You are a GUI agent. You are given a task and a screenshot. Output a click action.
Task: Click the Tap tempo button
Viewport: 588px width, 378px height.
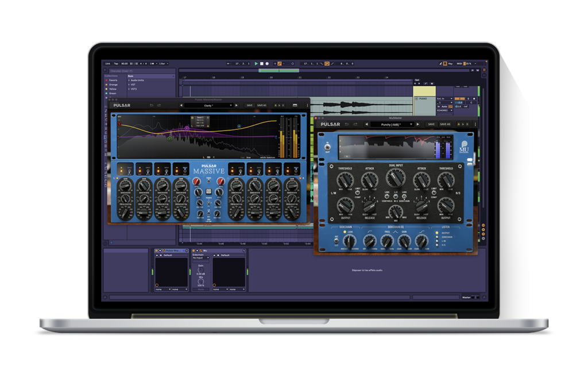116,64
